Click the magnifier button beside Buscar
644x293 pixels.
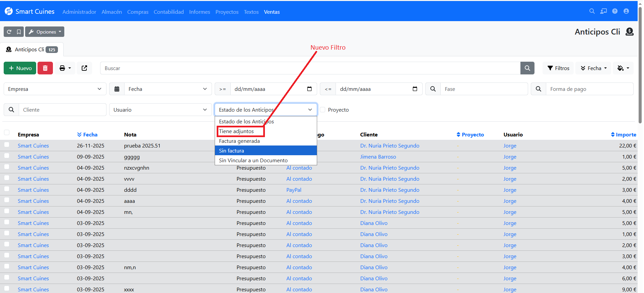pos(527,68)
